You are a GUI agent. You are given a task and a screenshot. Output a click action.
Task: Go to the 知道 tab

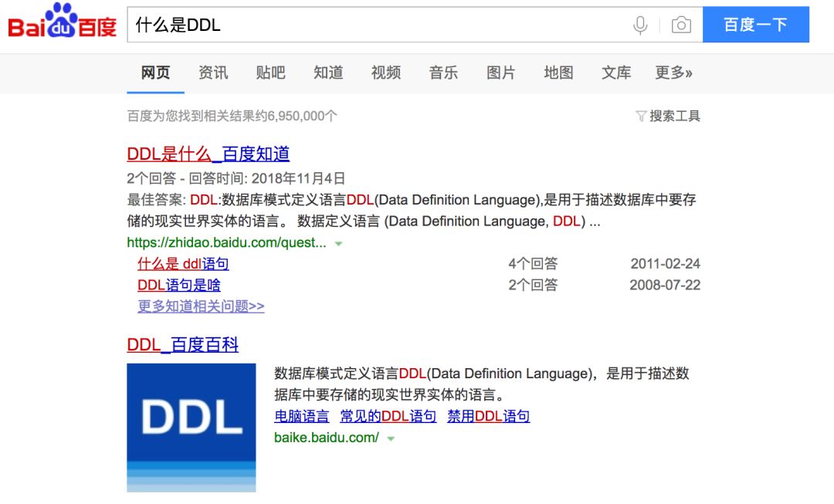328,73
